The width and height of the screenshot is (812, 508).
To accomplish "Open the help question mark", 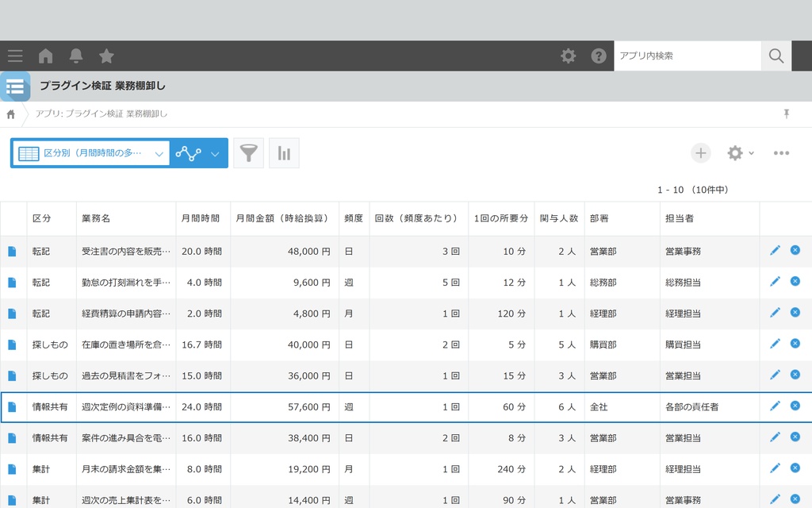I will [599, 56].
